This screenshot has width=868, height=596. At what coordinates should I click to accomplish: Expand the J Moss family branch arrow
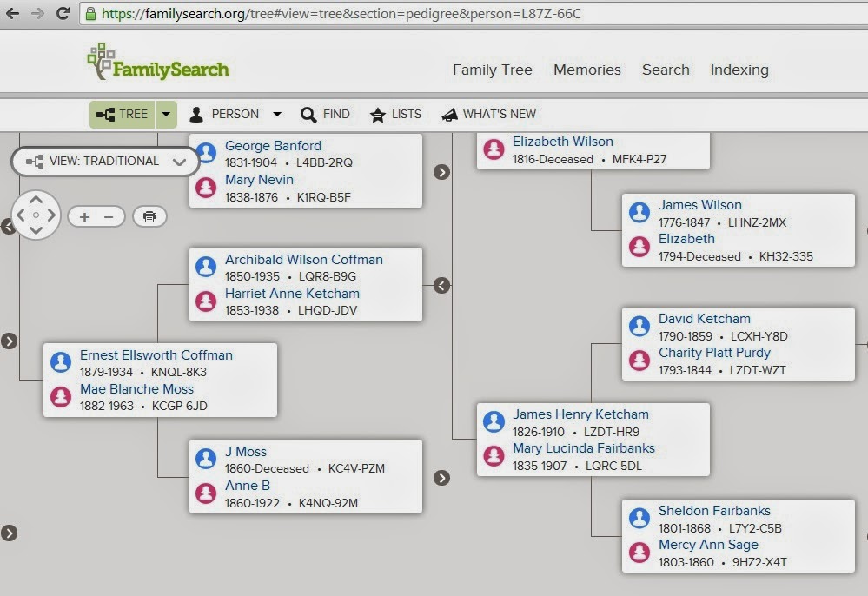(x=442, y=477)
